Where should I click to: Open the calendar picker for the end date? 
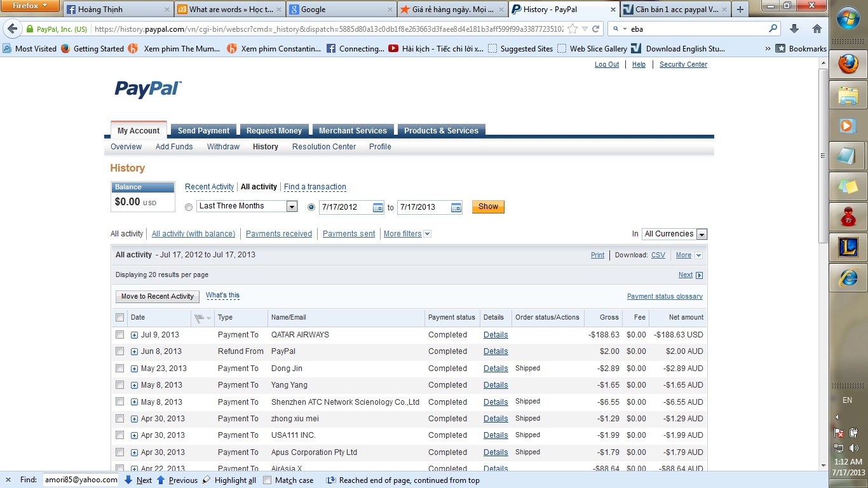click(456, 207)
